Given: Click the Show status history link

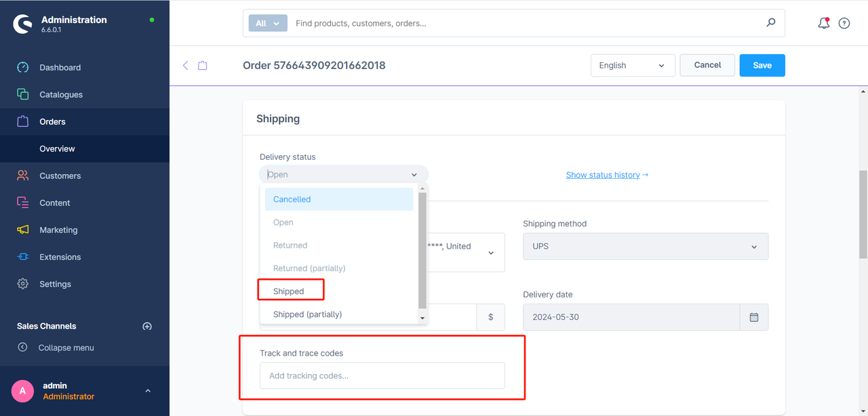Looking at the screenshot, I should 607,175.
